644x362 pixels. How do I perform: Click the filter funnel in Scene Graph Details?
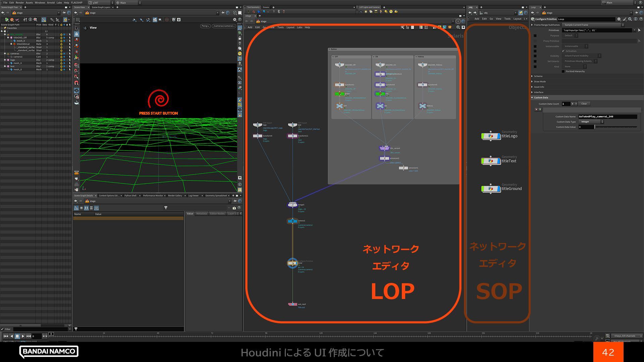[166, 208]
